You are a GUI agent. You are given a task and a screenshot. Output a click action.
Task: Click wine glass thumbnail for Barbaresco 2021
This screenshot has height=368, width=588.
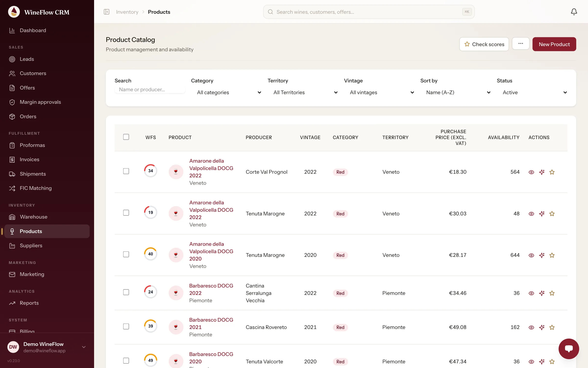pos(176,327)
